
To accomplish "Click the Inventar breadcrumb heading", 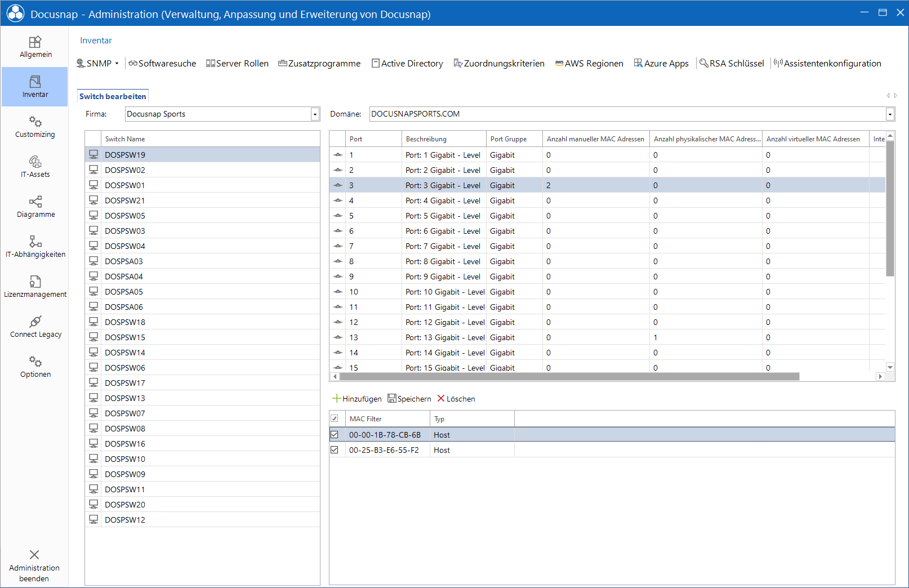I will (96, 41).
